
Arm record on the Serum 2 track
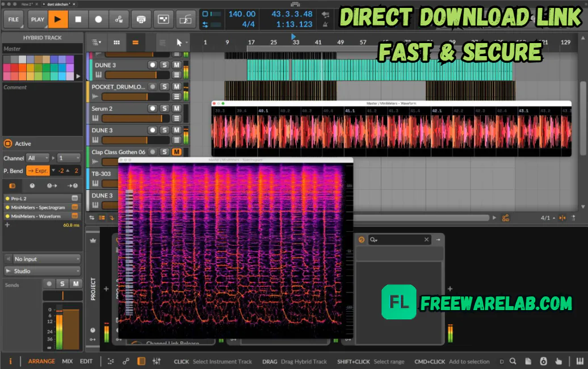(x=152, y=108)
